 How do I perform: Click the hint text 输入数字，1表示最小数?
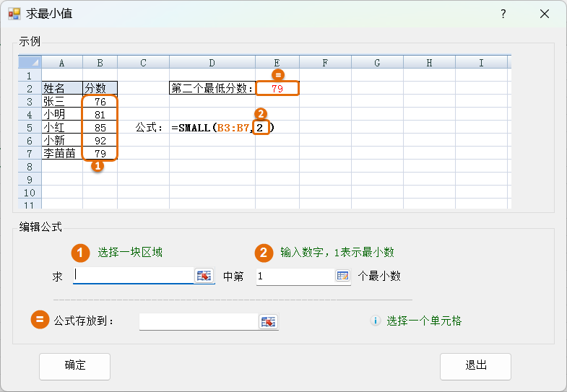pos(337,253)
